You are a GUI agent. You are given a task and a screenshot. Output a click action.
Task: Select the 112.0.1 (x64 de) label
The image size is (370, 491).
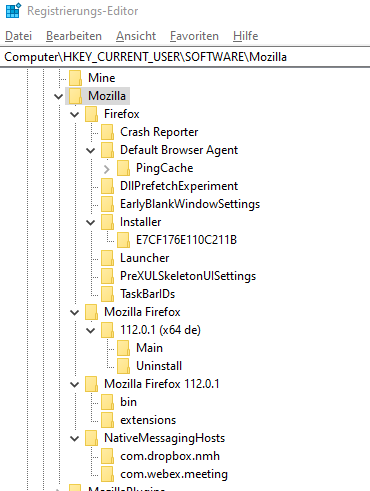click(x=160, y=330)
